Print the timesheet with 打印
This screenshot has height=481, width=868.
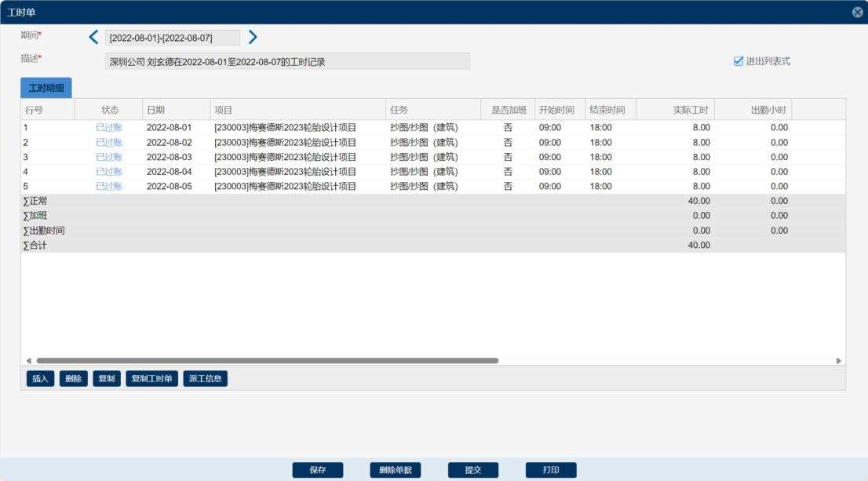click(x=551, y=470)
